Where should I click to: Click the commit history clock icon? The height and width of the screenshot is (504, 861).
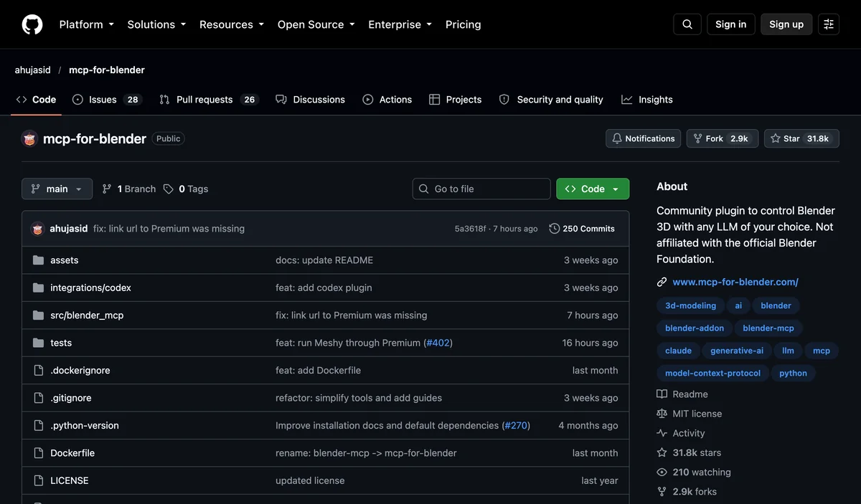click(x=555, y=229)
